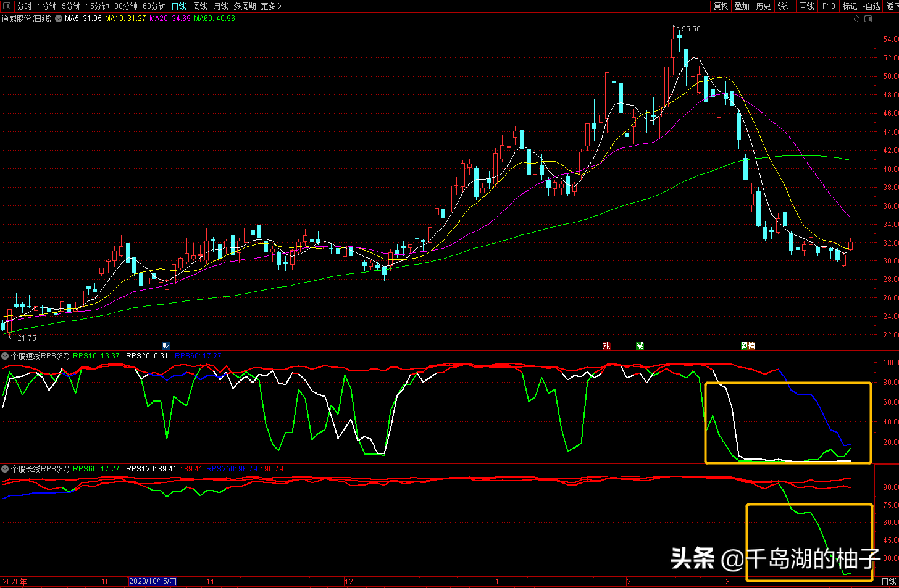Remove stock via -自选 button
Viewport: 899px width, 588px height.
(872, 6)
